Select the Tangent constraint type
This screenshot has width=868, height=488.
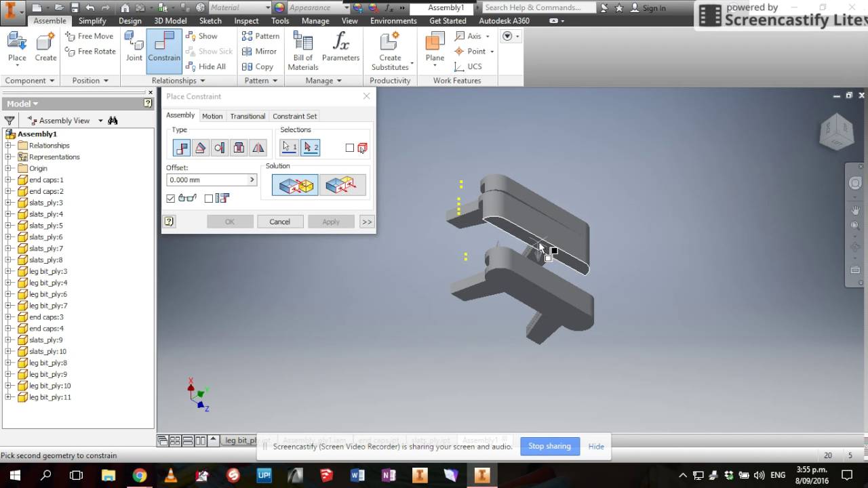(220, 148)
